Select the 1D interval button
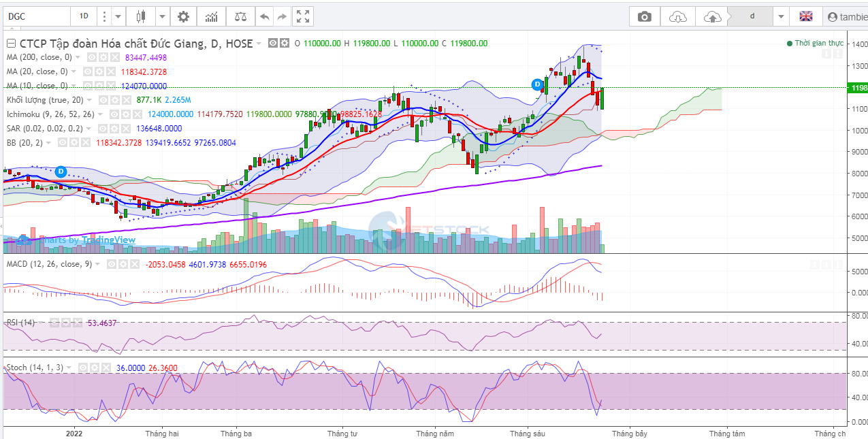 coord(84,16)
